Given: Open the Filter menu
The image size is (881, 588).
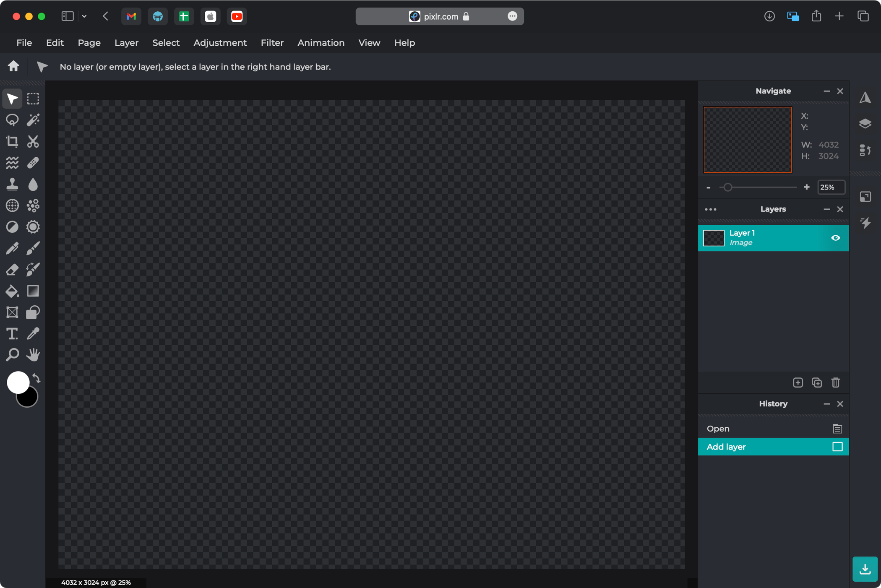Looking at the screenshot, I should click(x=272, y=43).
